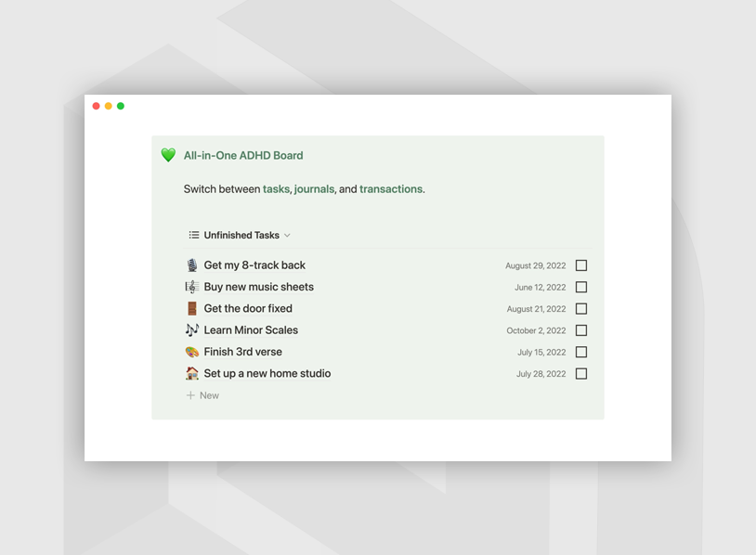The height and width of the screenshot is (555, 756).
Task: Open the Get my 8-track back task
Action: 254,265
